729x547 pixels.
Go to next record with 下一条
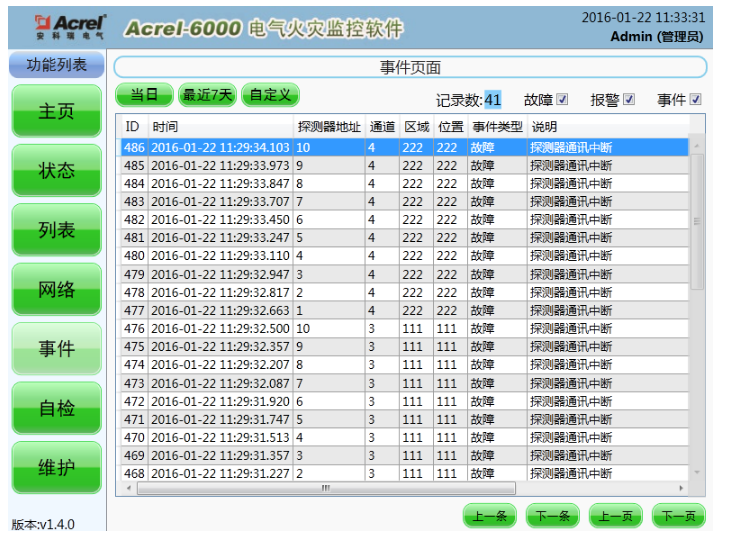click(x=552, y=516)
